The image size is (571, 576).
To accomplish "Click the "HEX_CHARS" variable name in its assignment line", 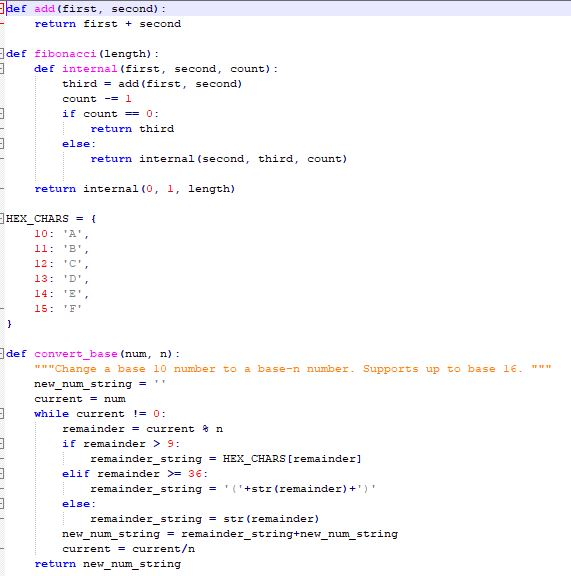I will (x=37, y=219).
